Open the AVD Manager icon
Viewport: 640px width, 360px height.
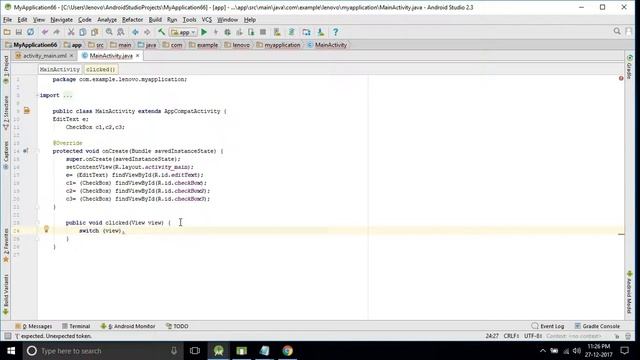click(x=277, y=32)
